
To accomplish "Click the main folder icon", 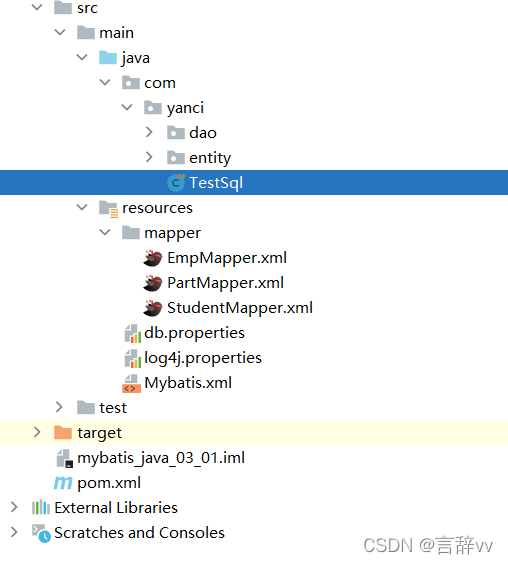I will pyautogui.click(x=86, y=33).
